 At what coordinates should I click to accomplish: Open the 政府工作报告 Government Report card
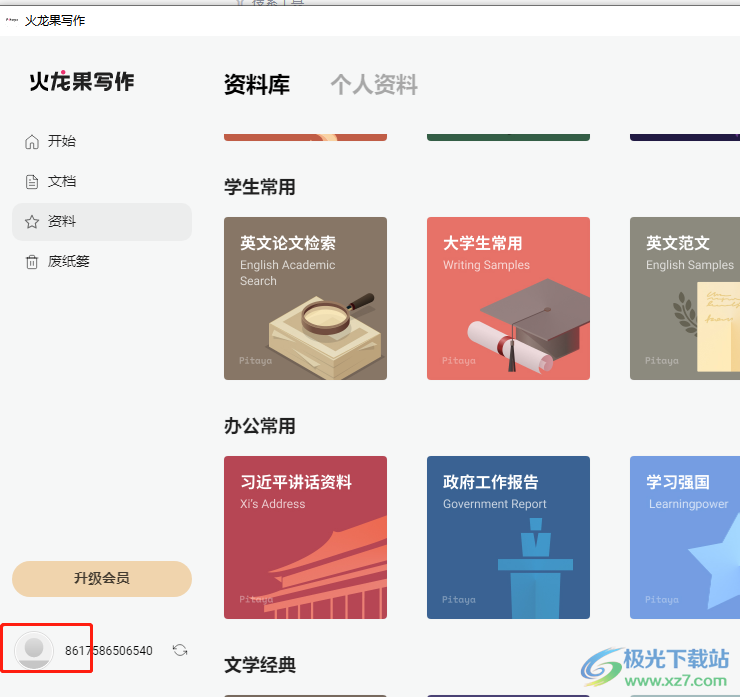pyautogui.click(x=508, y=537)
